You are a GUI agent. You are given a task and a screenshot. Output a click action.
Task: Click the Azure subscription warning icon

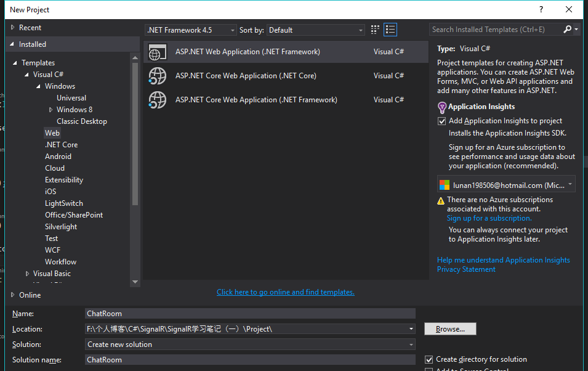(441, 201)
